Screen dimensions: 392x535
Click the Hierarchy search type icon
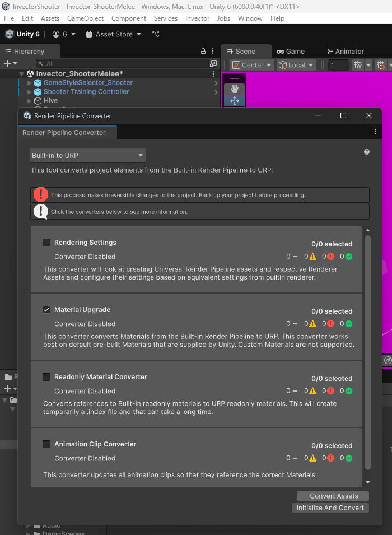[213, 64]
